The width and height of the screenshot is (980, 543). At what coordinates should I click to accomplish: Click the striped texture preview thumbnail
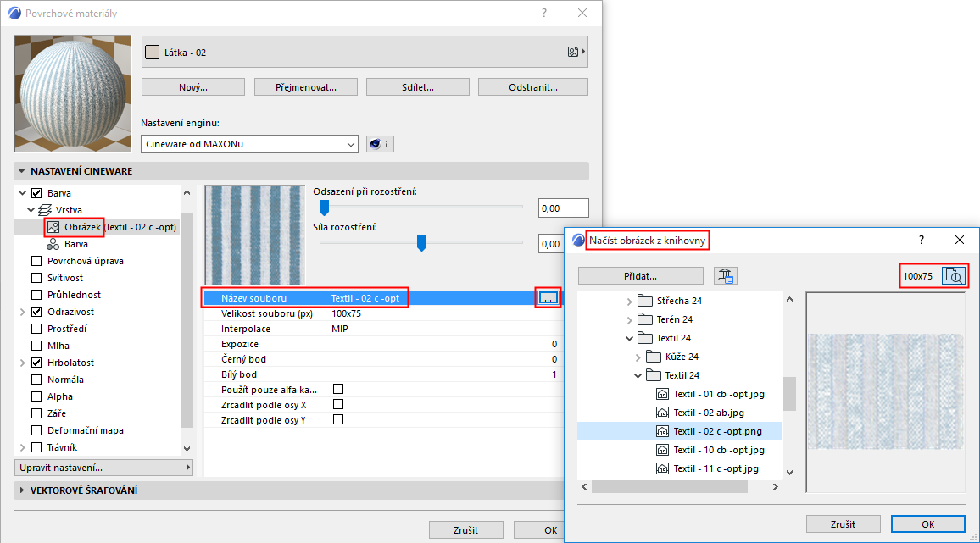coord(254,235)
